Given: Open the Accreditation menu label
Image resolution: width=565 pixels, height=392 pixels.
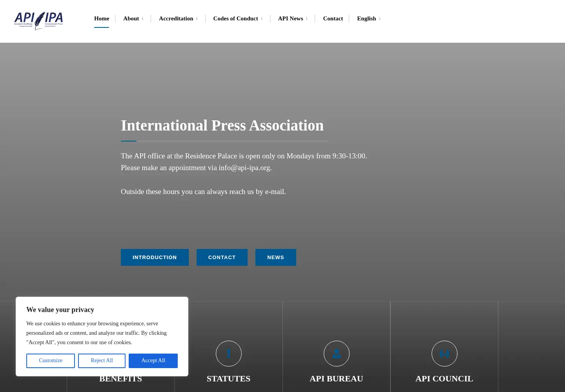Looking at the screenshot, I should pos(176,18).
